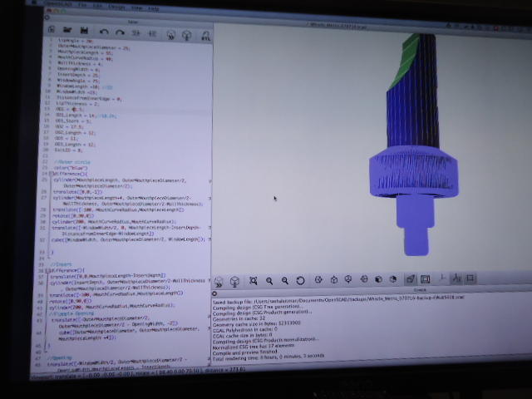Click the Console panel title bar
Screen dimensions: 532x399
pos(372,290)
